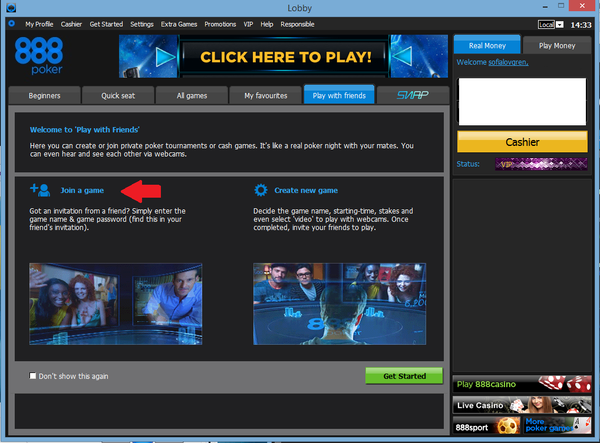Switch to Beginners tab

tap(44, 95)
